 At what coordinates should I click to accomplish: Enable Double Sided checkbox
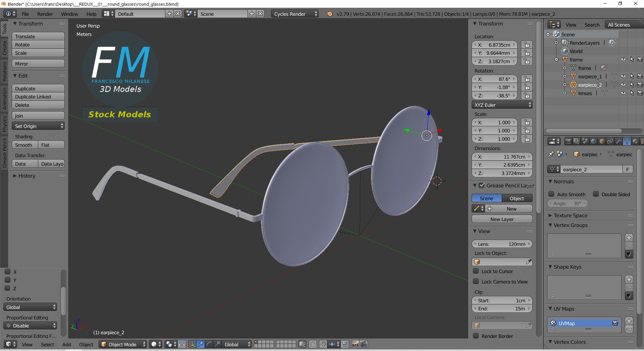tap(596, 194)
